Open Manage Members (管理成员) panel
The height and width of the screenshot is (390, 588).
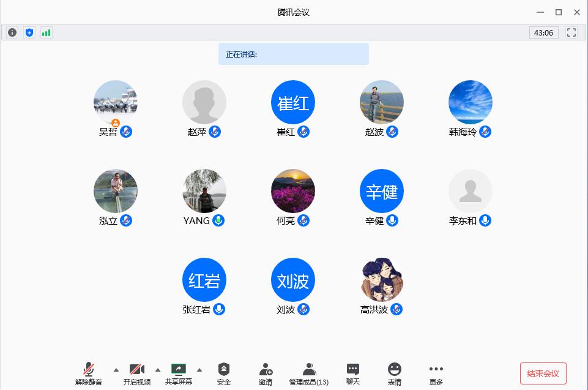pos(309,373)
